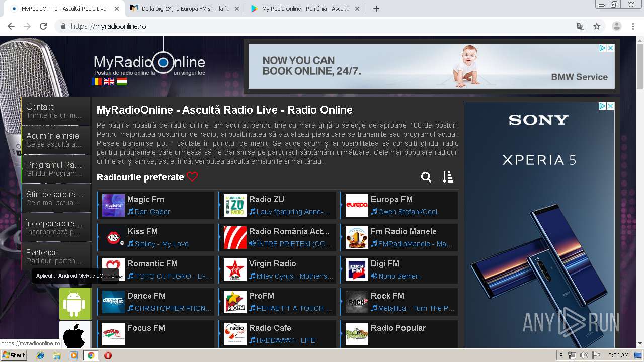
Task: Show hidden system tray icons
Action: tap(561, 355)
